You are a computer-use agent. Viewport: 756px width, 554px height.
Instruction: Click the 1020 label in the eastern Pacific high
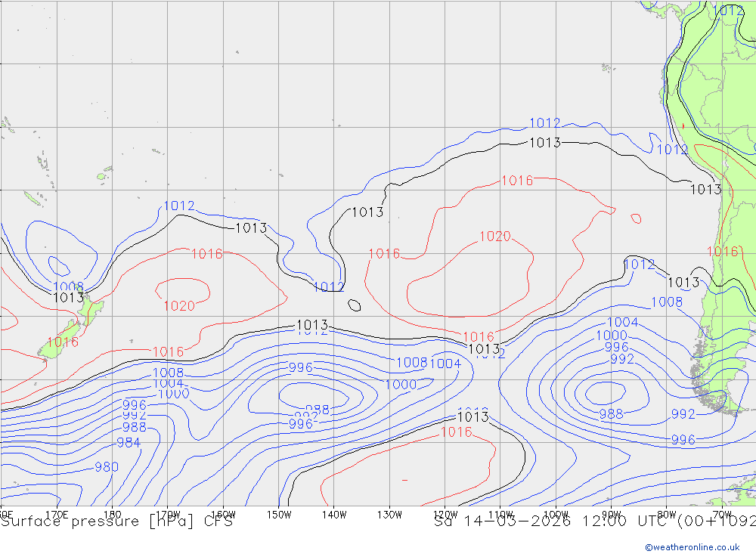495,237
